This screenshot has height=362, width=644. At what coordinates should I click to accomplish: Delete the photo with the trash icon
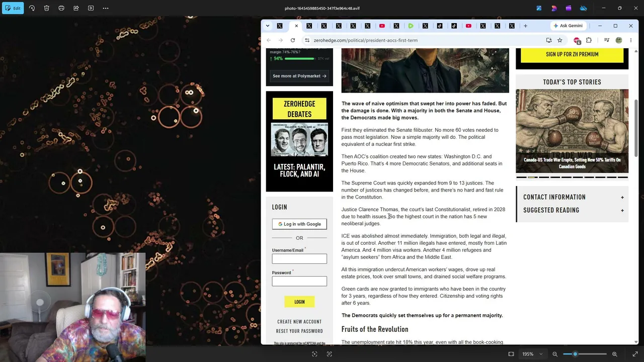click(x=46, y=8)
